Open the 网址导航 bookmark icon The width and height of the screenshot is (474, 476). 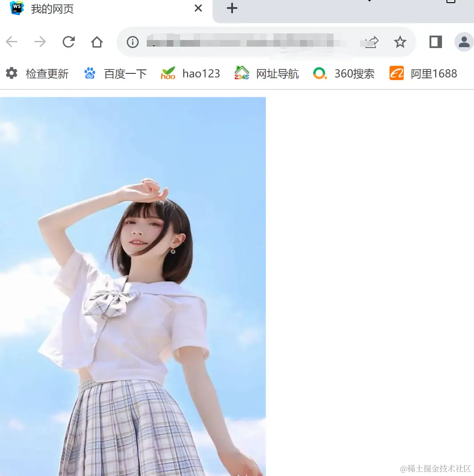[241, 73]
